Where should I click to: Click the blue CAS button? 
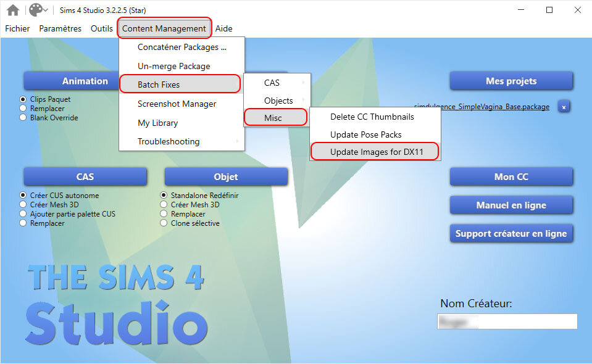(85, 177)
